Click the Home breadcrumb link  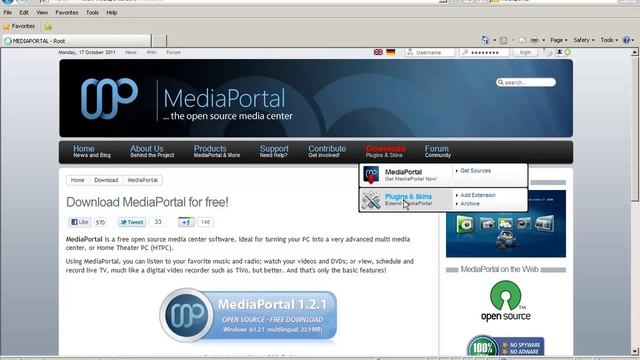click(x=78, y=180)
